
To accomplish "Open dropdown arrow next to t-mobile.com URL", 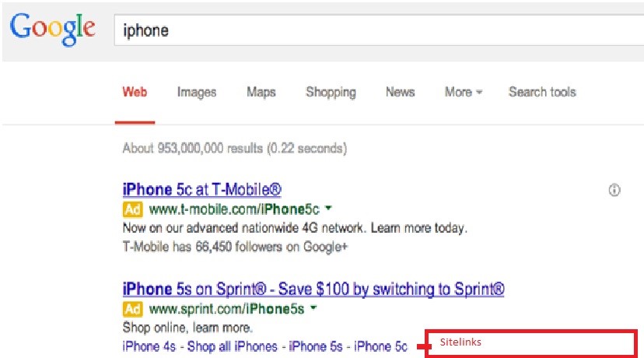I will coord(329,209).
